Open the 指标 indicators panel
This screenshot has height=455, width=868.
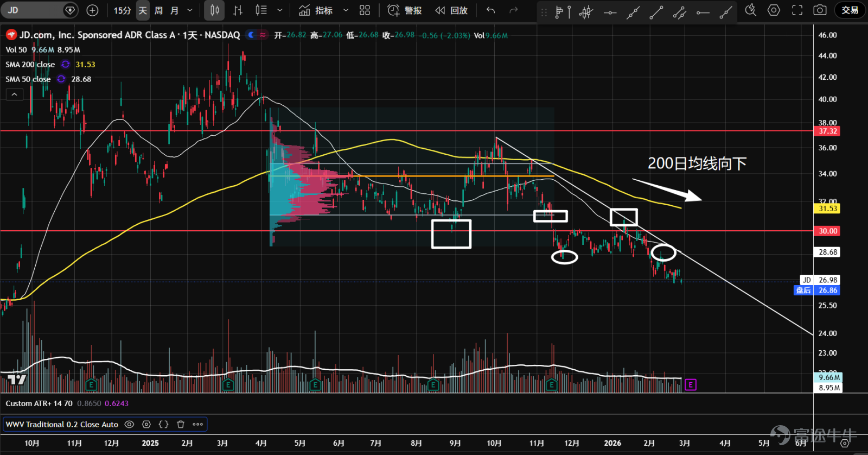pos(316,10)
